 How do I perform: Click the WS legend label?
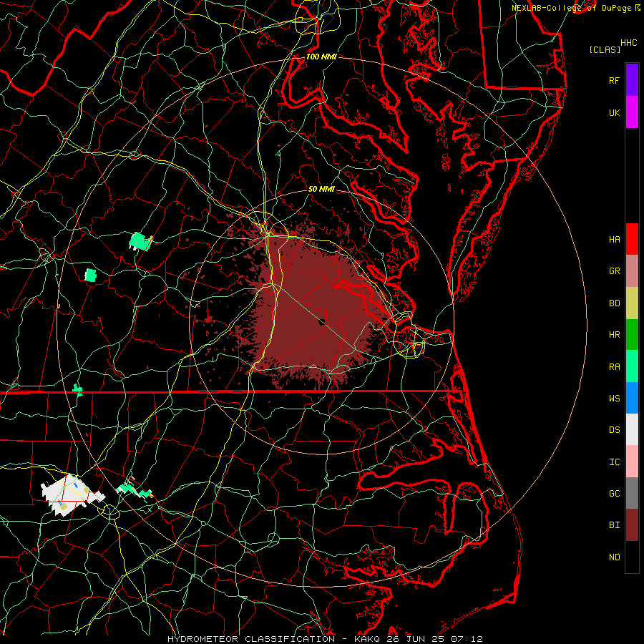point(614,398)
